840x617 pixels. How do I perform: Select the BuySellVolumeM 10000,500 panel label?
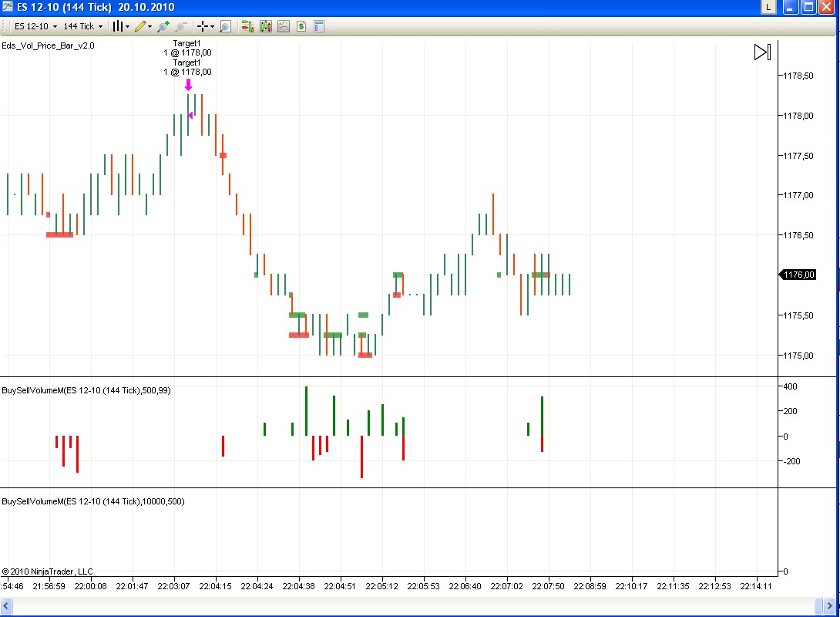coord(92,501)
